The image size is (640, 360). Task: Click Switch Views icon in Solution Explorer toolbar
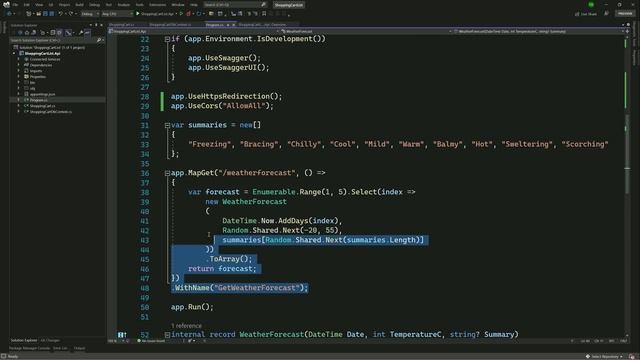click(x=33, y=33)
